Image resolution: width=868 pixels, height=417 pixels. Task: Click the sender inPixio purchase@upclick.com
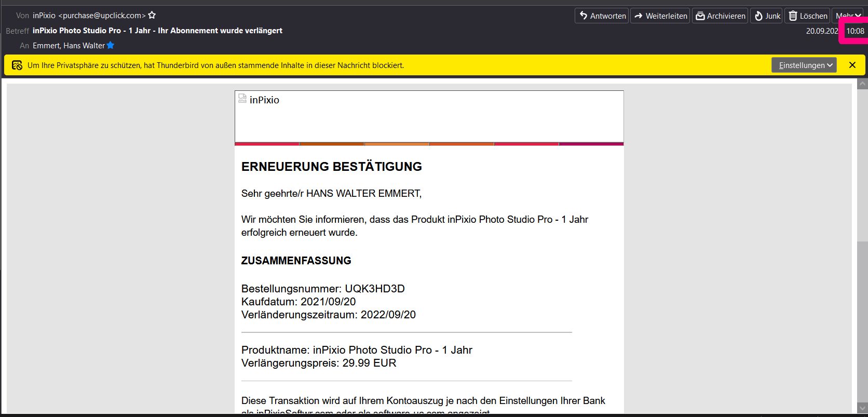pos(89,16)
